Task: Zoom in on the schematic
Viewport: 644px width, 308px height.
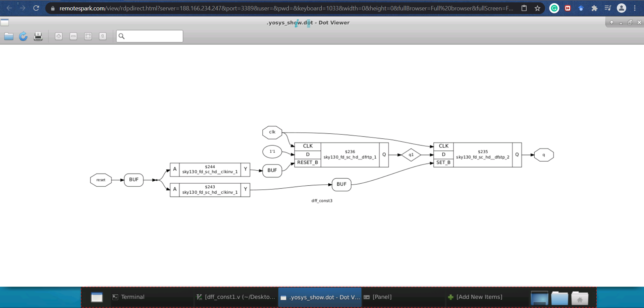Action: click(x=59, y=36)
